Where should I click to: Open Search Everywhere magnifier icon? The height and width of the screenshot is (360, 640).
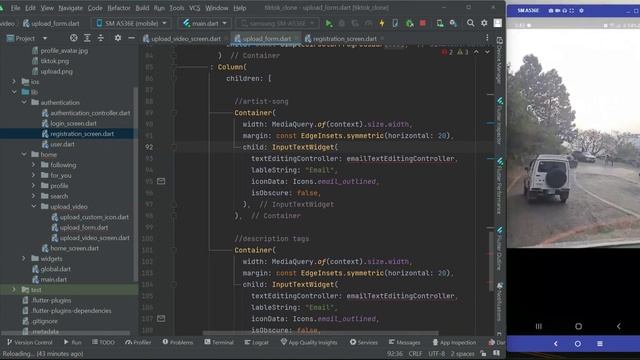(471, 23)
